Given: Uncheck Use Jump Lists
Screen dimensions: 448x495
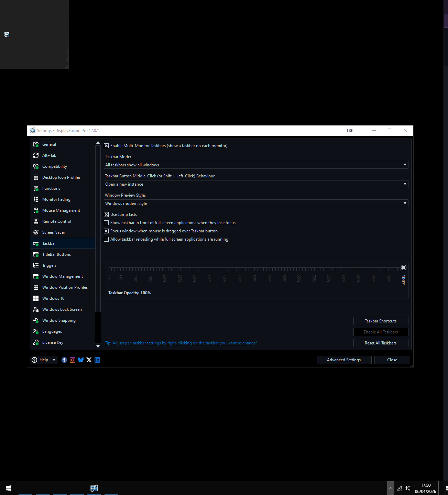Looking at the screenshot, I should pyautogui.click(x=107, y=214).
